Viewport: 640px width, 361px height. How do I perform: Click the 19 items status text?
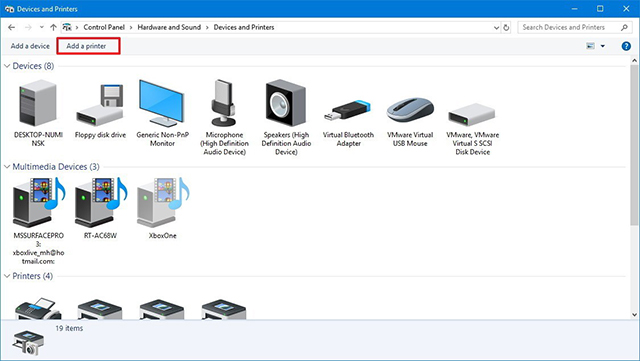pyautogui.click(x=69, y=328)
